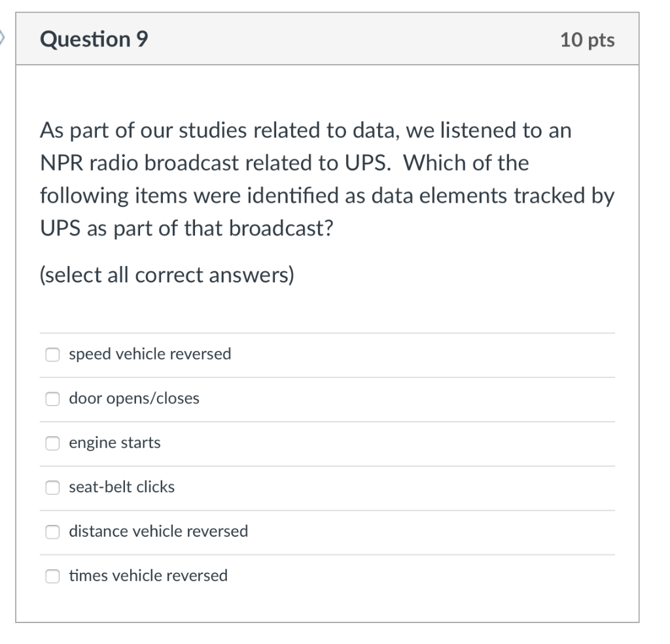The width and height of the screenshot is (670, 644).
Task: Click the 'speed vehicle reversed' answer label
Action: click(150, 354)
